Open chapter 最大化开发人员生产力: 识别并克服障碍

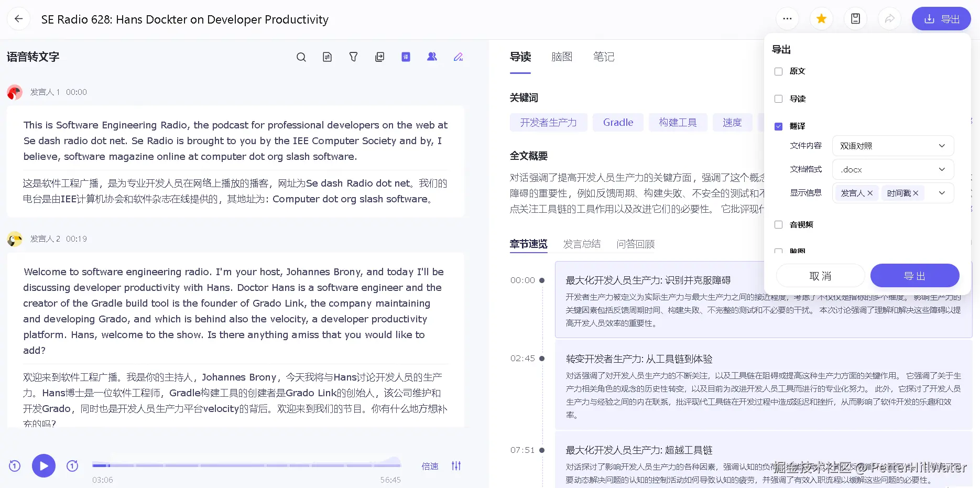[x=764, y=300]
